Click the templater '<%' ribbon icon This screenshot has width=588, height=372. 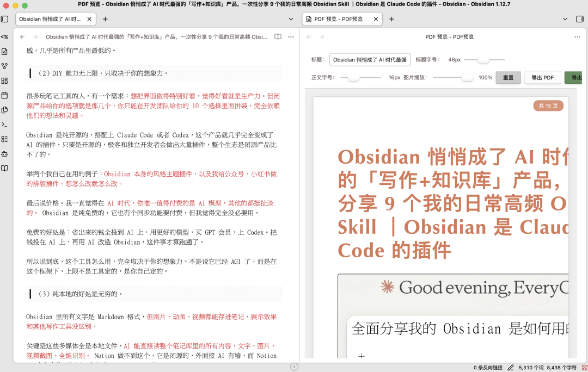tap(4, 37)
